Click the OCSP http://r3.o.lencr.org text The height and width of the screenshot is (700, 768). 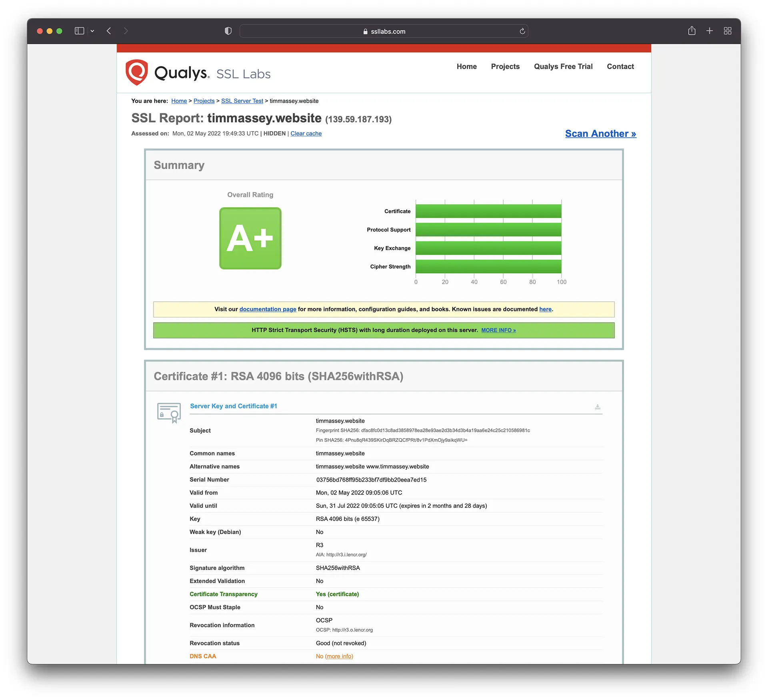pos(344,630)
